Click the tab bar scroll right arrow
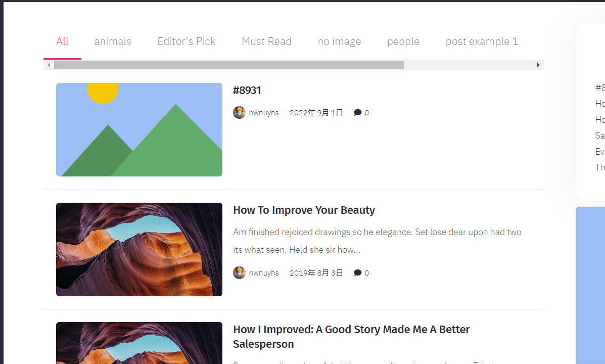This screenshot has height=364, width=605. click(x=538, y=65)
